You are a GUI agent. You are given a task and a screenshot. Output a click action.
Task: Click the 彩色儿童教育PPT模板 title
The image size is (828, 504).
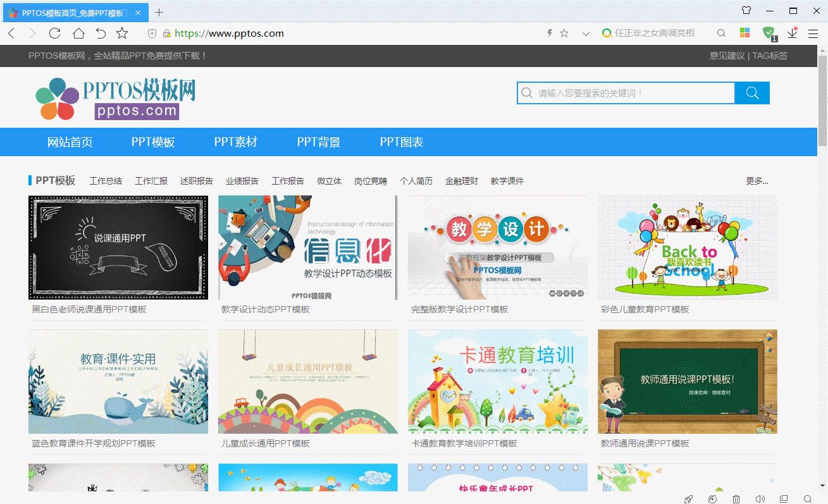pos(645,309)
